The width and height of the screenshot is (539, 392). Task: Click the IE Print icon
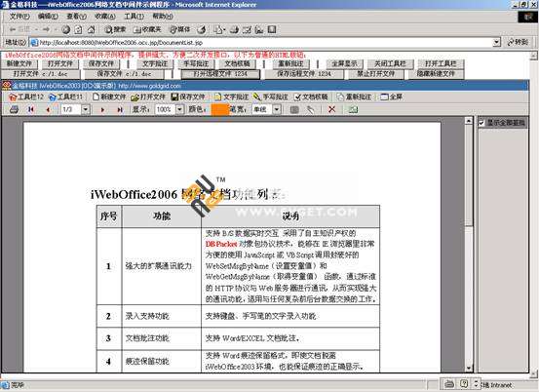point(235,29)
